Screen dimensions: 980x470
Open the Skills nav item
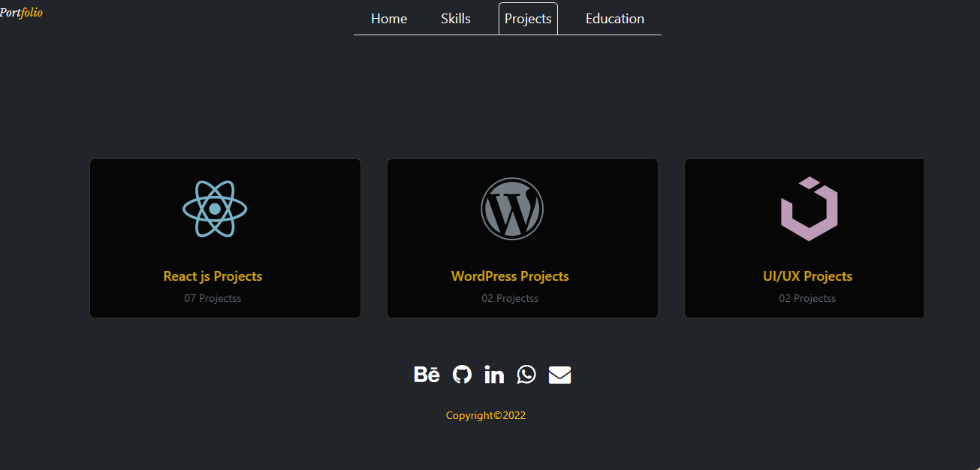[456, 19]
